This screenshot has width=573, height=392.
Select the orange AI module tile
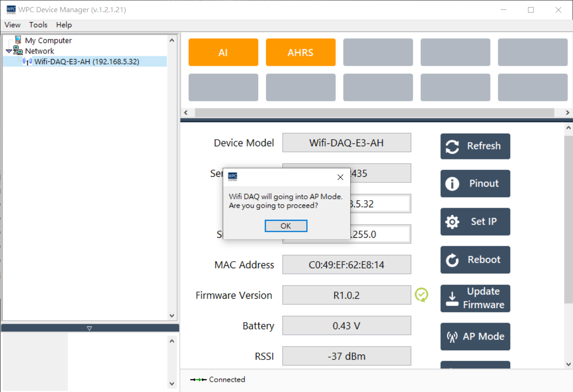click(x=223, y=53)
